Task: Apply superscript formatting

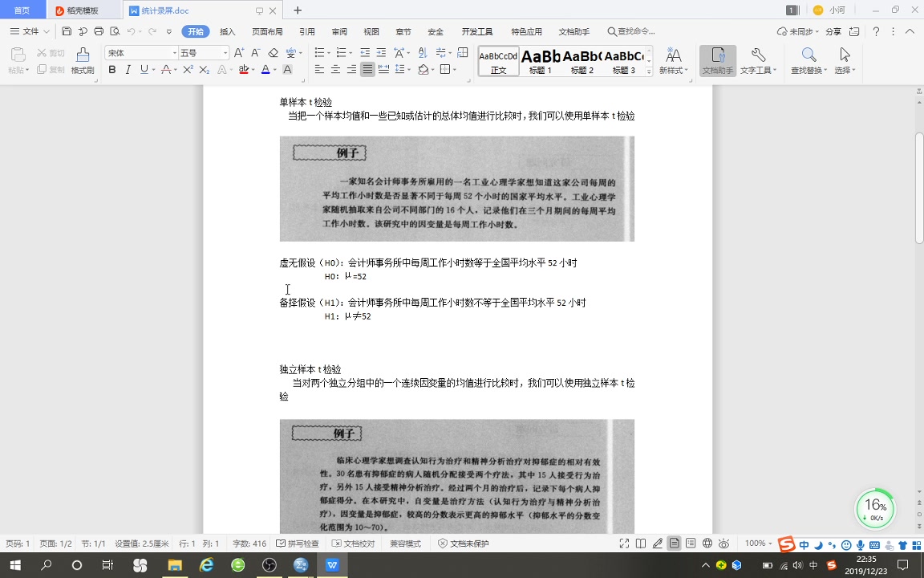Action: pyautogui.click(x=188, y=69)
